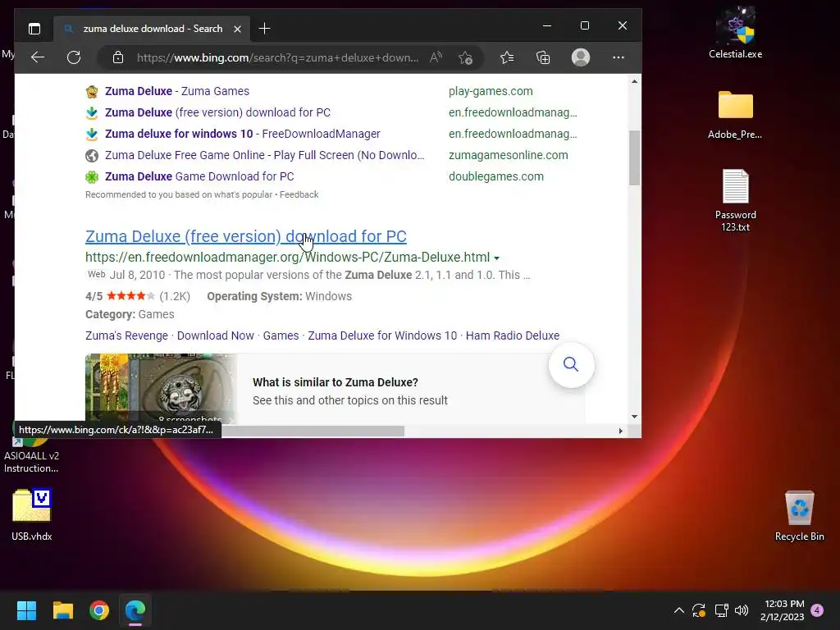Image resolution: width=840 pixels, height=630 pixels.
Task: Click the scroll down arrow of page
Action: click(634, 416)
